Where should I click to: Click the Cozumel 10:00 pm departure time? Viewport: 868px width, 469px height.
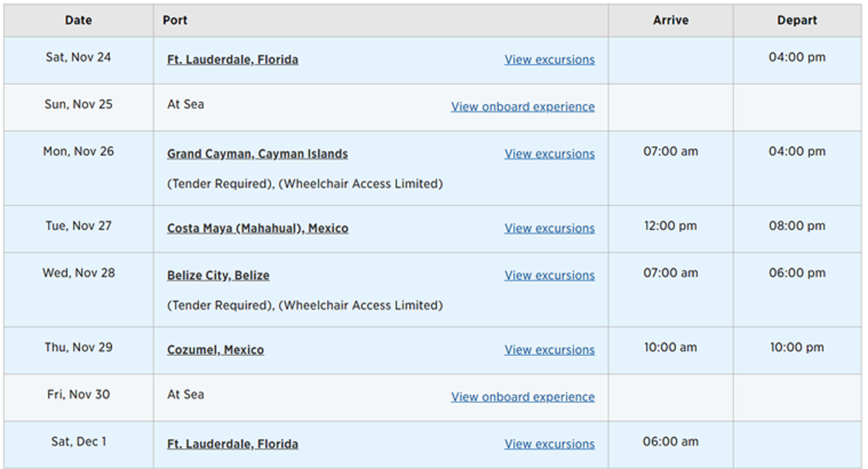pyautogui.click(x=797, y=347)
